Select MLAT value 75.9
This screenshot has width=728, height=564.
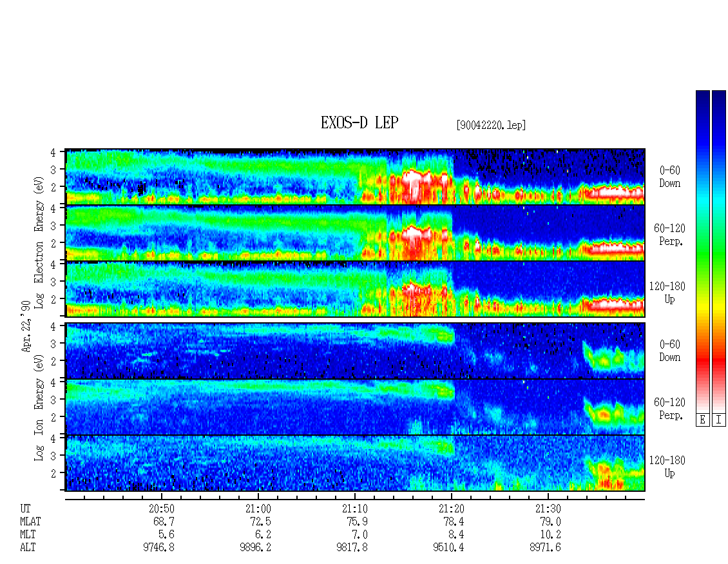pyautogui.click(x=357, y=521)
